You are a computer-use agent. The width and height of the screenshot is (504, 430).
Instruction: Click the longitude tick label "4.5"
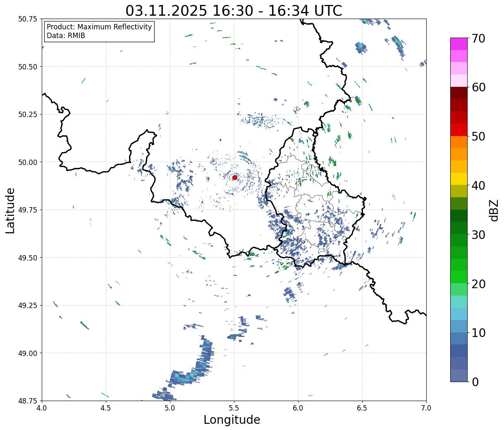pos(106,408)
